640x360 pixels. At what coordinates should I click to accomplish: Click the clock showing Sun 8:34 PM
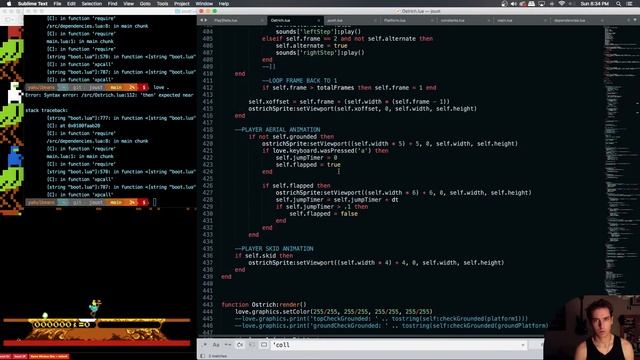(x=594, y=4)
